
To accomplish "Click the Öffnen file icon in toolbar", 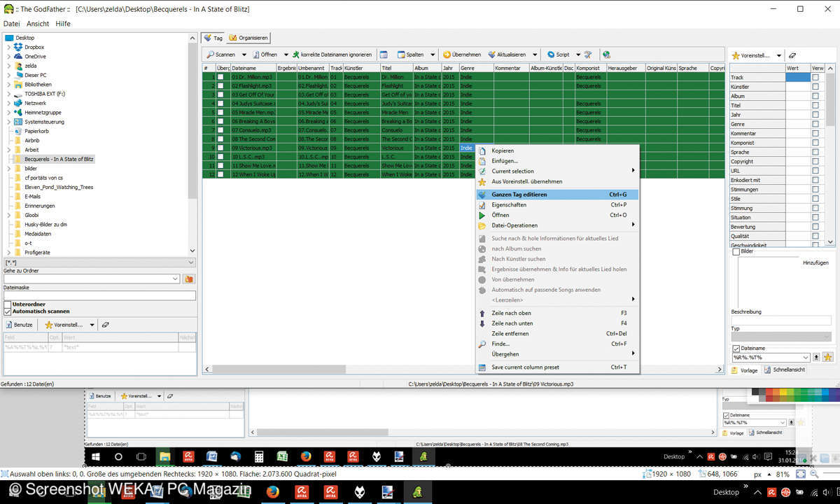I will pos(255,55).
